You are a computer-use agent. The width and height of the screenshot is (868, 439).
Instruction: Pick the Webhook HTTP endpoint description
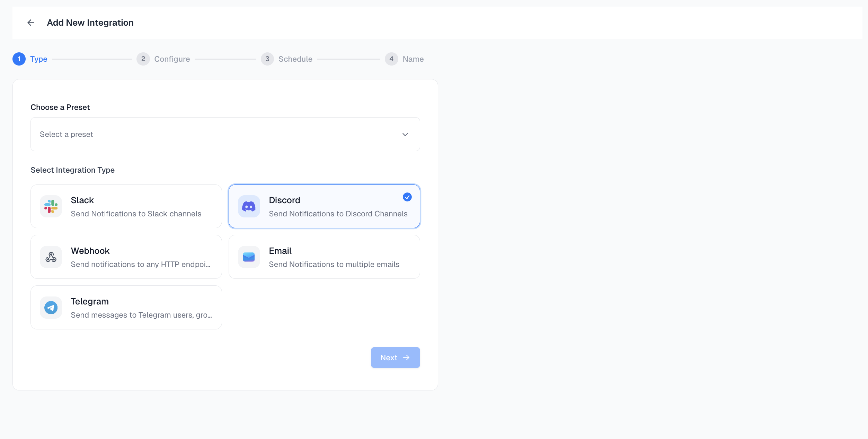[x=140, y=264]
